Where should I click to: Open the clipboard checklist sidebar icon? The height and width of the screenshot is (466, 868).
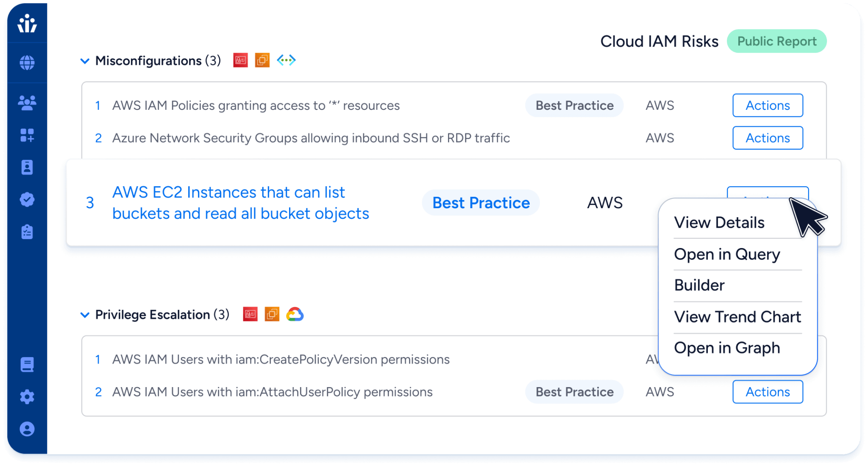[27, 232]
